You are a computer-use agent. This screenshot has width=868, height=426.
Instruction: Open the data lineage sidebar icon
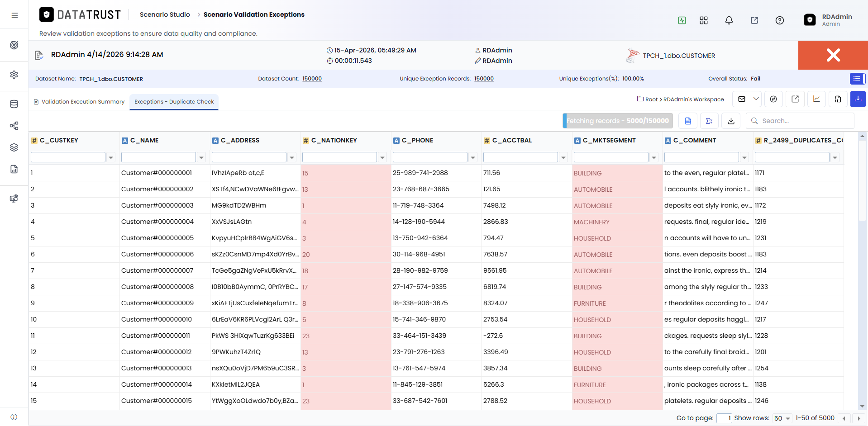tap(14, 126)
